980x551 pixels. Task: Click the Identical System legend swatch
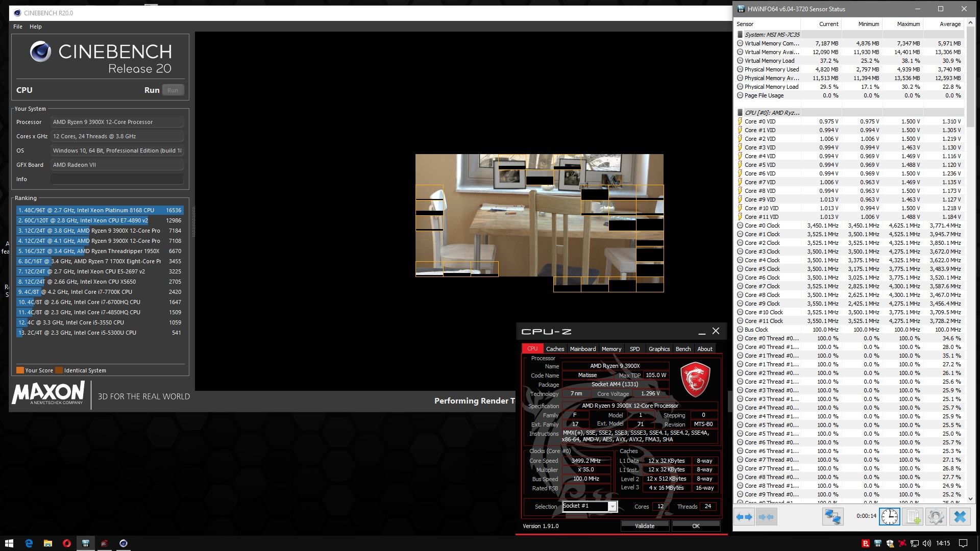(x=59, y=370)
